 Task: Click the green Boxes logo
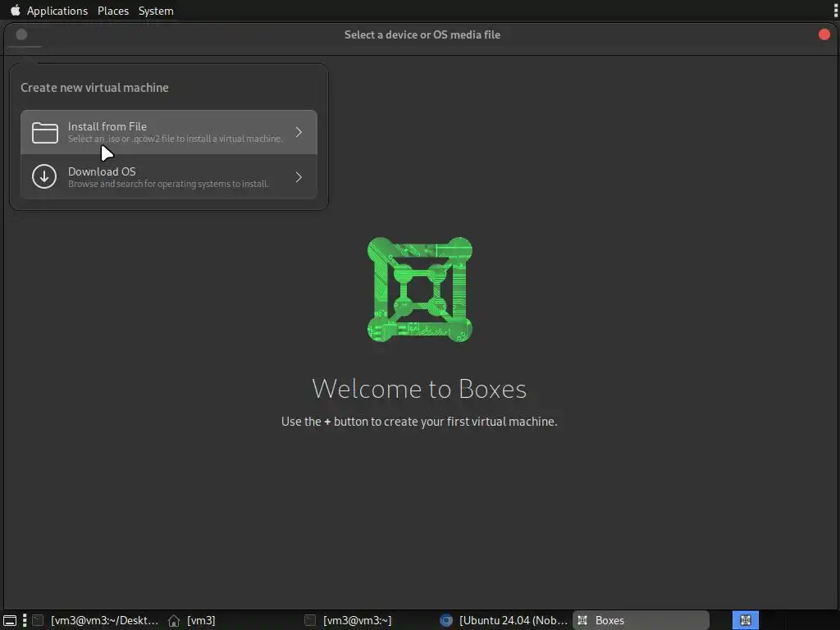(419, 290)
